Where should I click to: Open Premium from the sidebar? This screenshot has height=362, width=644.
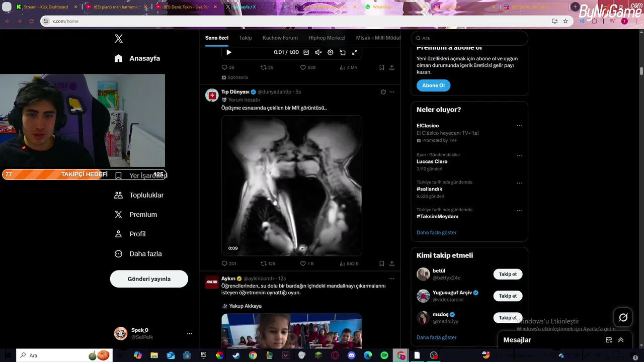(136, 215)
